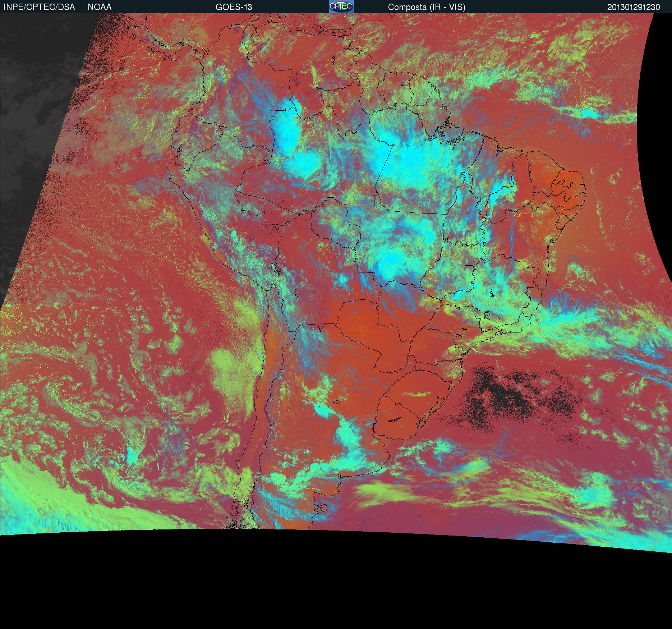The width and height of the screenshot is (672, 629).
Task: Click the NOAA label in the header
Action: pos(100,7)
